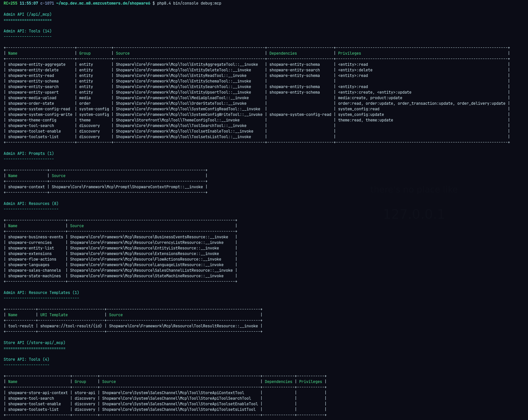Image resolution: width=528 pixels, height=420 pixels.
Task: Click the "shopware-business-events" resource name
Action: point(36,237)
